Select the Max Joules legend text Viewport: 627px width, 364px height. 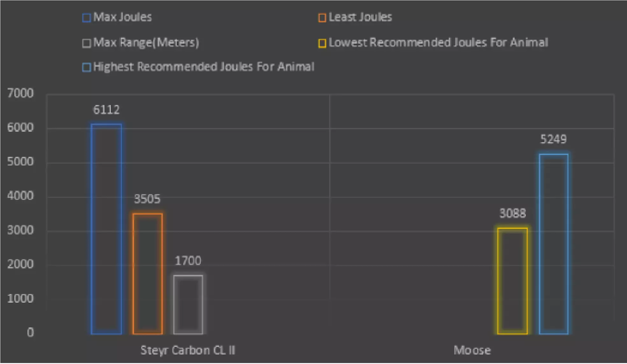pos(123,17)
